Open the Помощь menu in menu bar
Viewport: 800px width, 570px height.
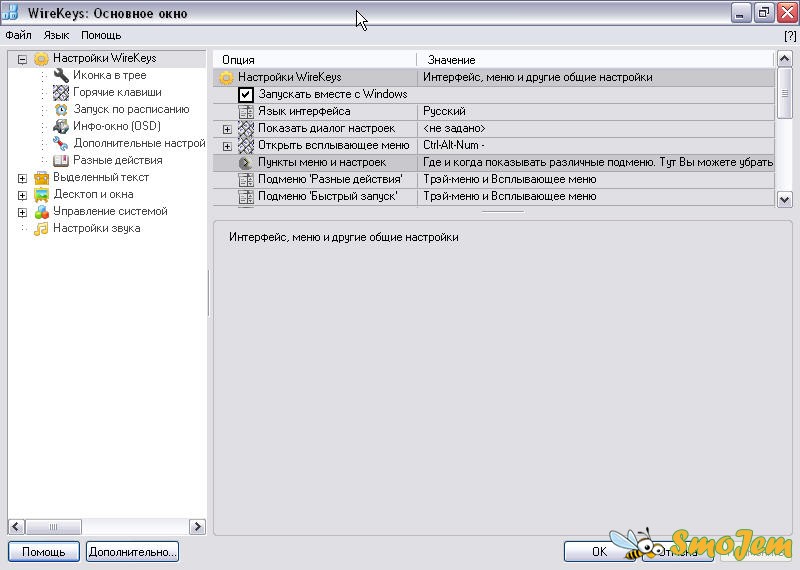[x=101, y=35]
